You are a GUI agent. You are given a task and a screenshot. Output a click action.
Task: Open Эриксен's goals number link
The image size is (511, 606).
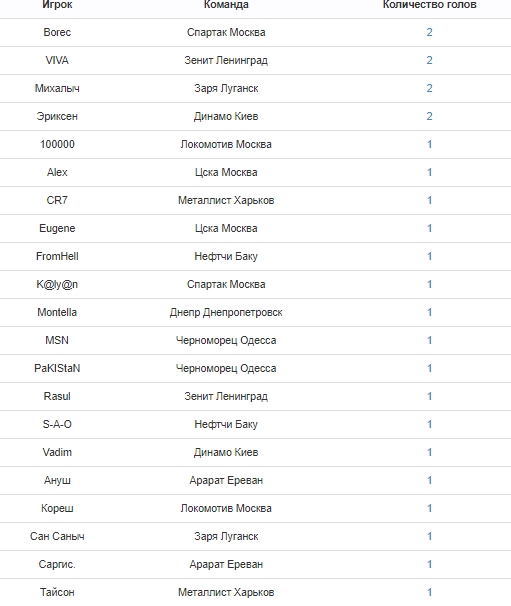(x=429, y=116)
